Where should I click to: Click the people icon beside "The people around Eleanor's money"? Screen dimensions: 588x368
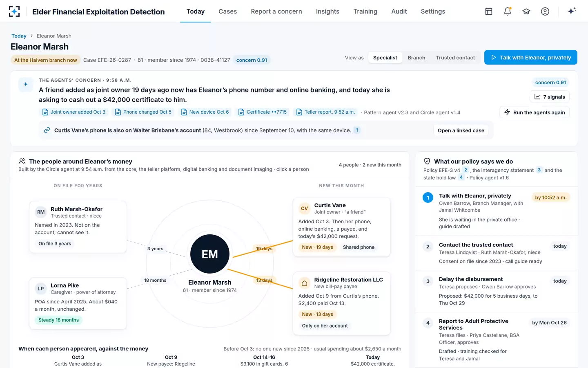[22, 161]
